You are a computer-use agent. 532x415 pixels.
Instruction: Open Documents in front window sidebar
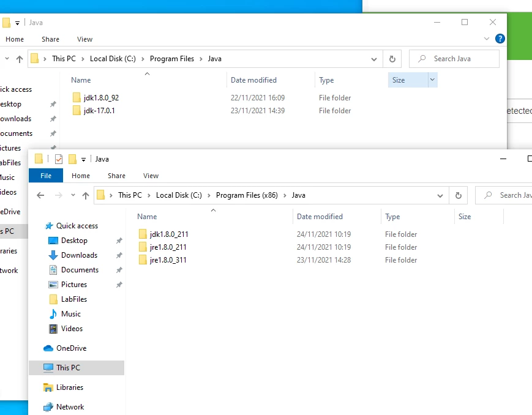click(x=80, y=270)
